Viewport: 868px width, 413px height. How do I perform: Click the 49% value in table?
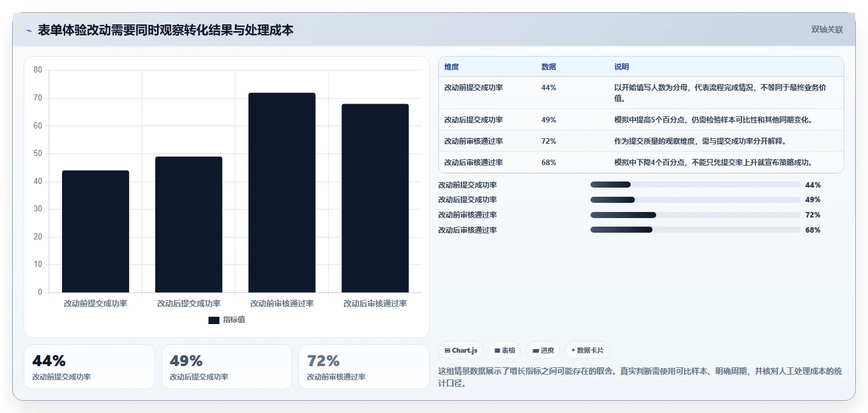[548, 120]
